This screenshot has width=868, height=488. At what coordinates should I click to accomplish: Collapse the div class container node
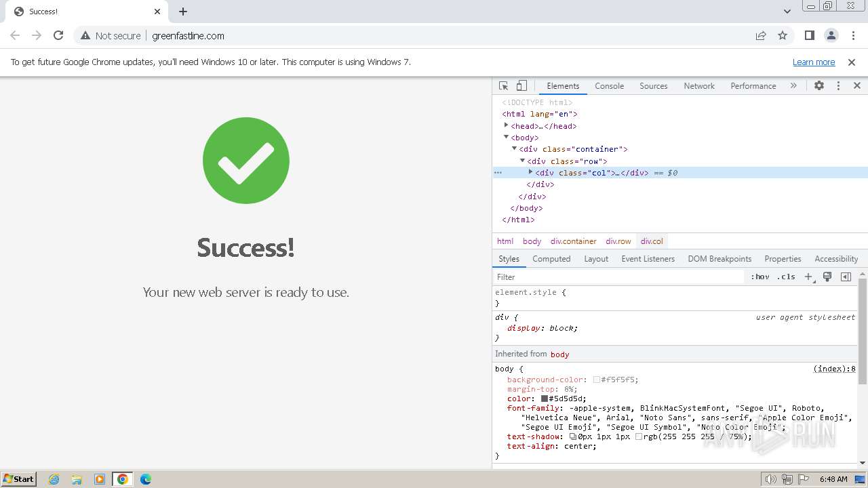pyautogui.click(x=514, y=148)
